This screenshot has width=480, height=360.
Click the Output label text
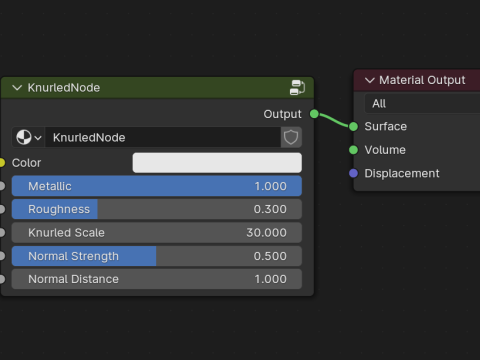[x=282, y=114]
